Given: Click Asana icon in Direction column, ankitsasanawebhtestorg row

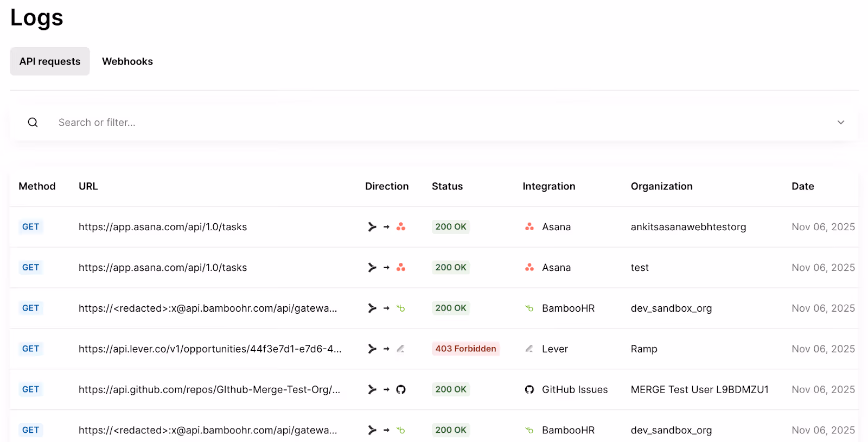Looking at the screenshot, I should 401,227.
